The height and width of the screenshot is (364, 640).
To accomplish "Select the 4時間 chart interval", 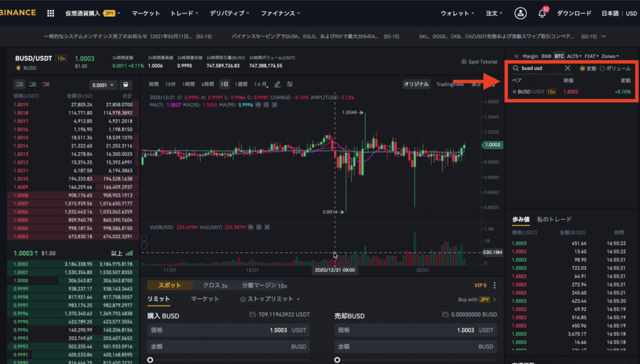I will tap(207, 84).
